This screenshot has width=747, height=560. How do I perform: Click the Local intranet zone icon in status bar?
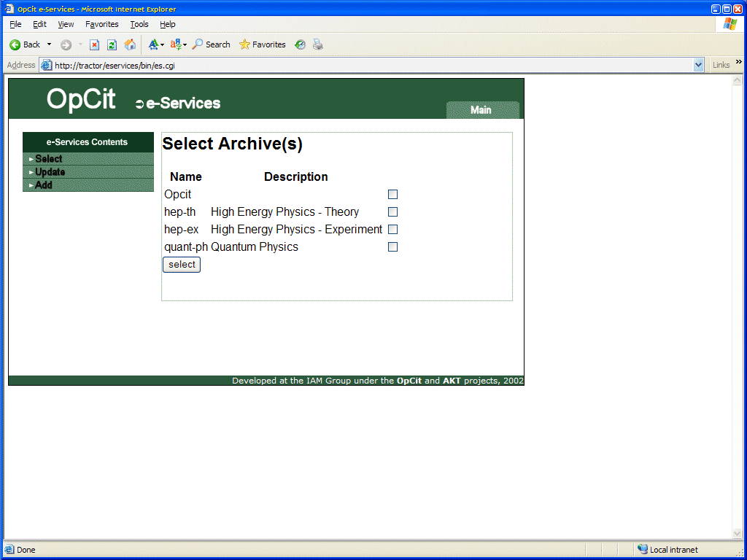642,550
